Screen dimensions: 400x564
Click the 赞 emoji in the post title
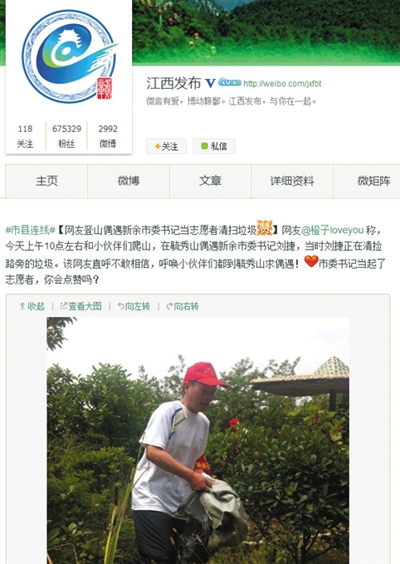pos(264,228)
